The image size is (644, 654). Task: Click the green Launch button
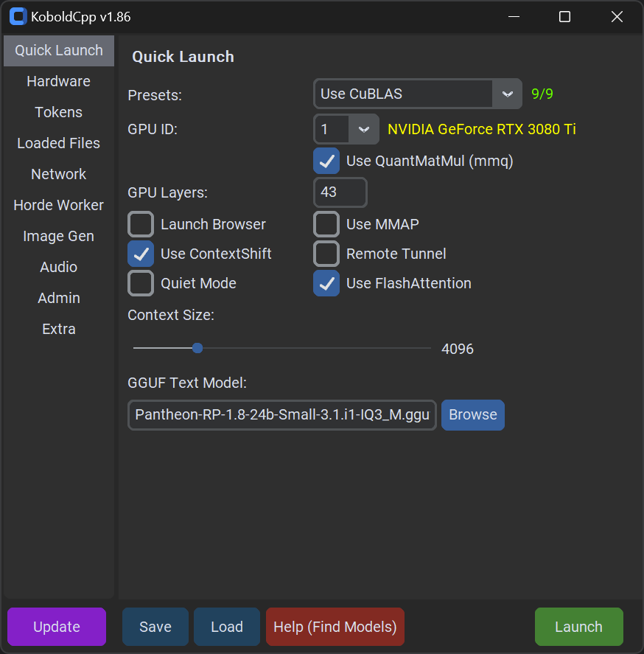pyautogui.click(x=579, y=627)
